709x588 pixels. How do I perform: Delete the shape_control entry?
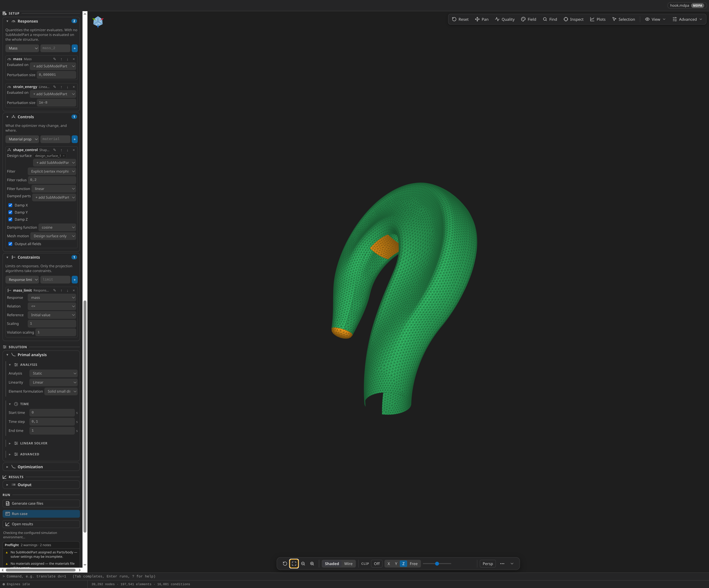point(74,150)
